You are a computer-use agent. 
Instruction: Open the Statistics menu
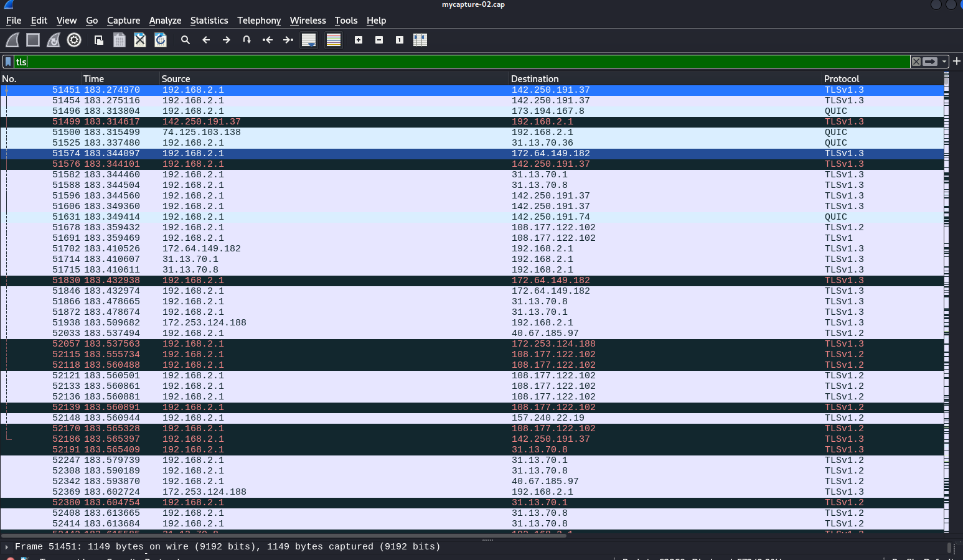click(209, 21)
